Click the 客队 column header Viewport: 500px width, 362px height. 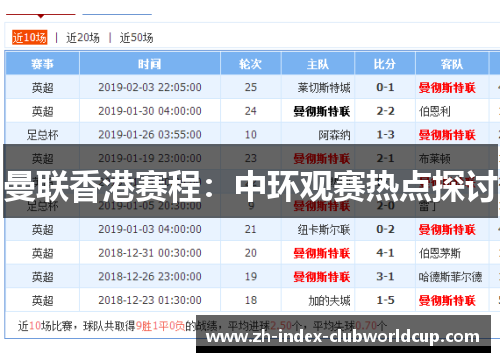pos(452,63)
